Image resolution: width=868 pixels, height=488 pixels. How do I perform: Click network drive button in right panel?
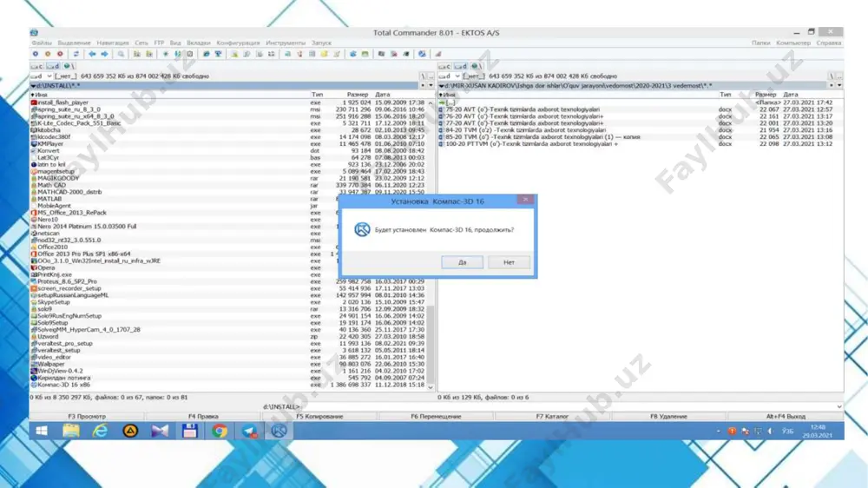[x=477, y=66]
